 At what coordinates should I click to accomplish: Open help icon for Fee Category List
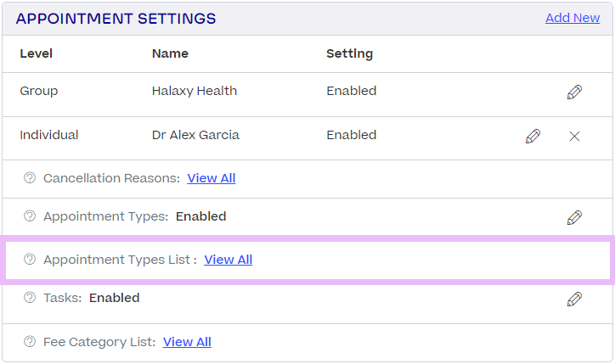tap(30, 342)
